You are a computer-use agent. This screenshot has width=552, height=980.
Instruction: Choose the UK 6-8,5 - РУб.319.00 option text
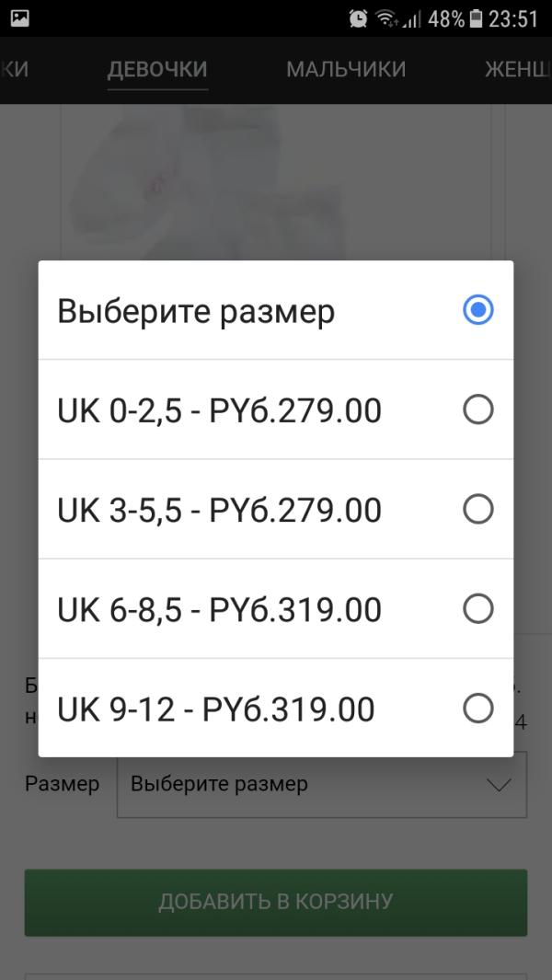[x=220, y=609]
